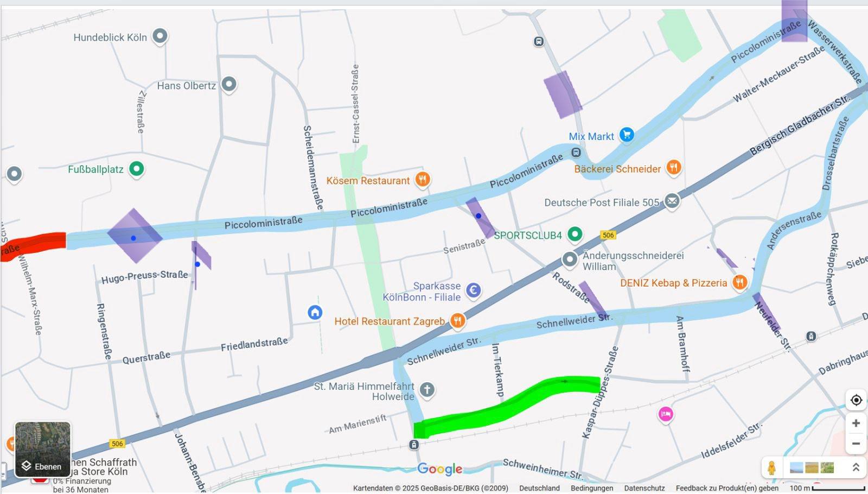
Task: Center map on my location
Action: coord(856,400)
